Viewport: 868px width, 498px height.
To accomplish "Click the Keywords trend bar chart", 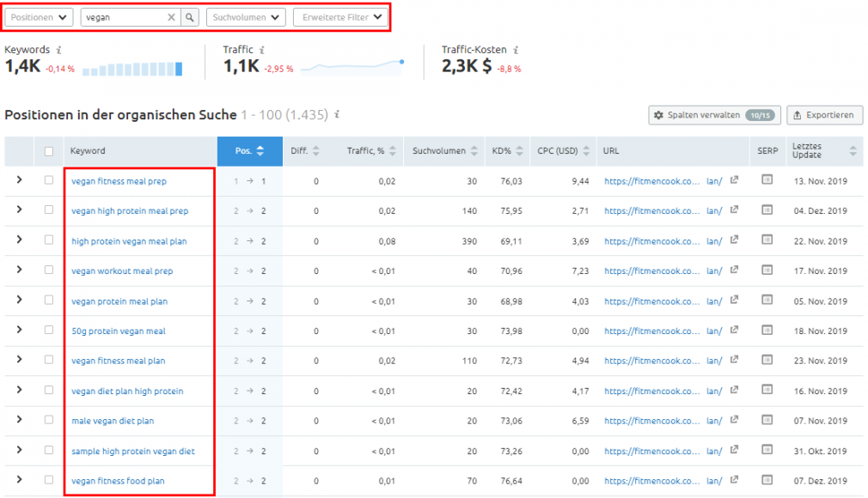I will tap(132, 70).
